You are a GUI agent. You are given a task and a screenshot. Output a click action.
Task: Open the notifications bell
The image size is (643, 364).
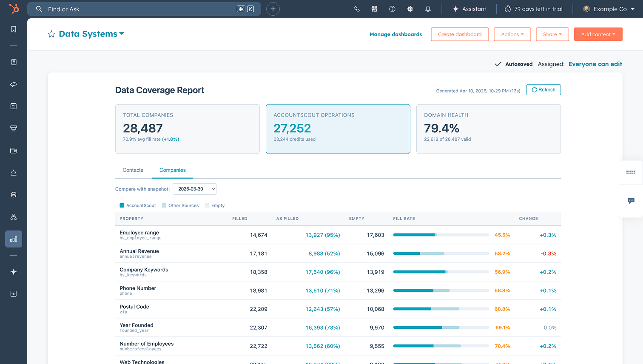tap(428, 9)
